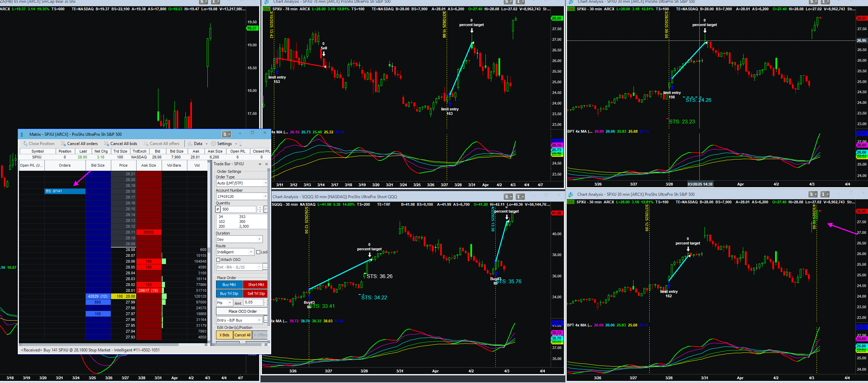
Task: Click the Vol Bars column header
Action: pos(174,165)
